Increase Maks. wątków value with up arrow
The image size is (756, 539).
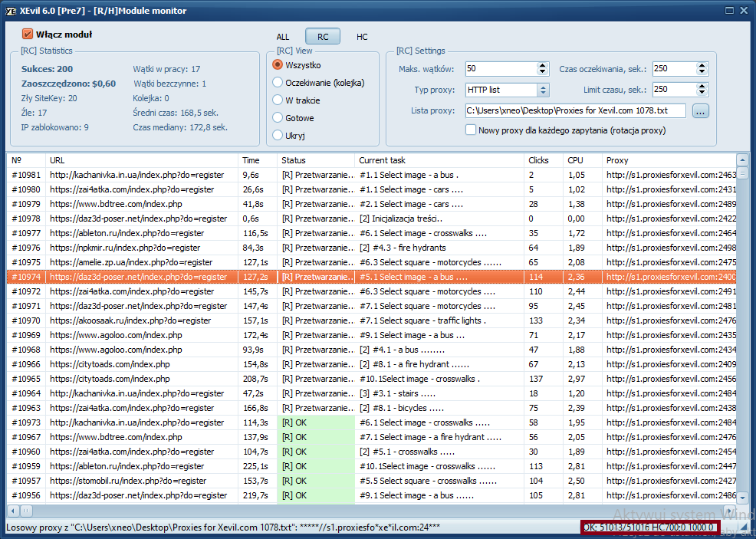tap(542, 66)
